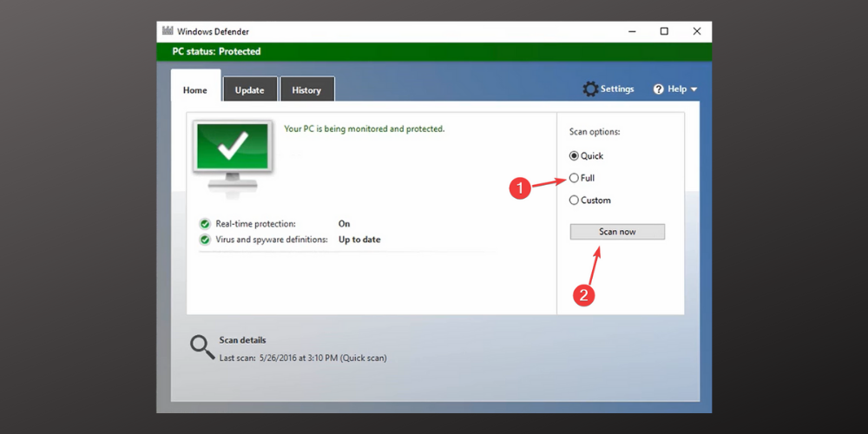The height and width of the screenshot is (434, 868).
Task: Switch to the Update tab
Action: [x=250, y=89]
